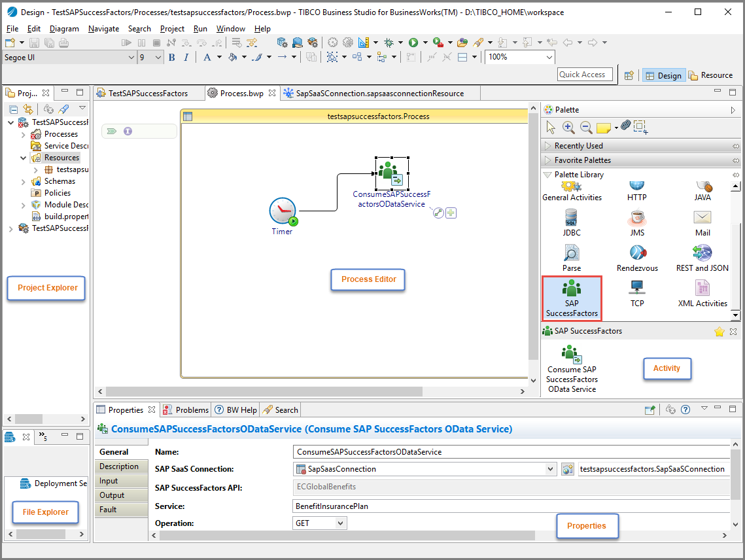Click the Timer activity on canvas

click(283, 213)
